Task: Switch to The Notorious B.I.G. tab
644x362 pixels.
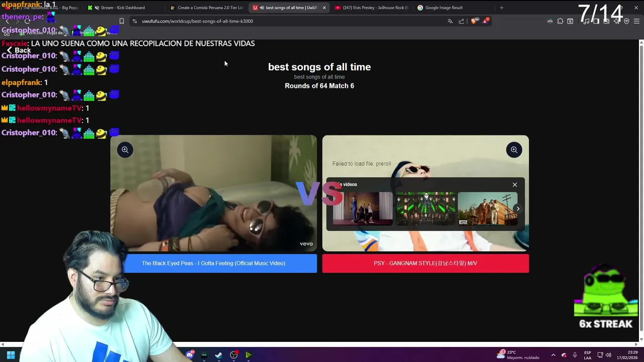Action: [43, 8]
